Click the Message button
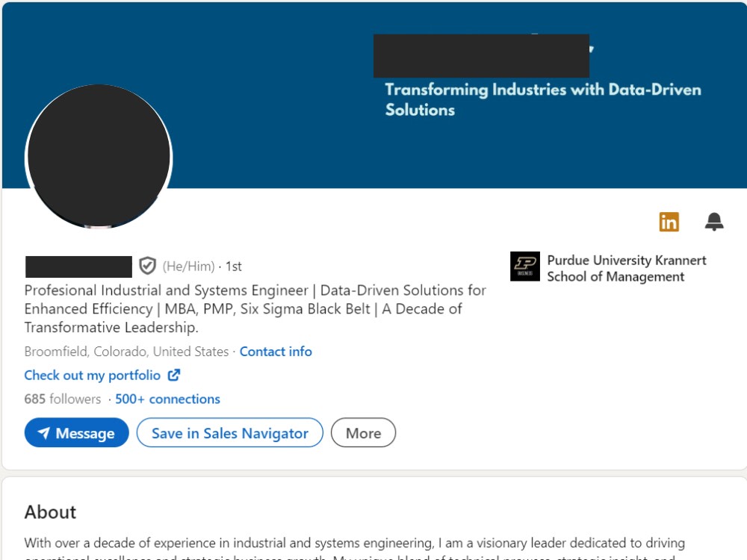The width and height of the screenshot is (747, 560). point(77,433)
